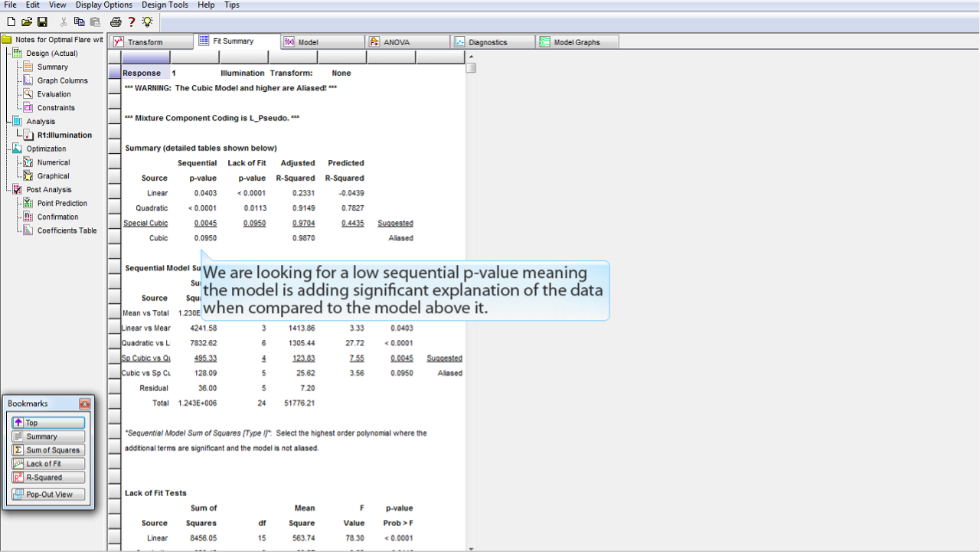Click the red question mark Help icon

coord(132,21)
